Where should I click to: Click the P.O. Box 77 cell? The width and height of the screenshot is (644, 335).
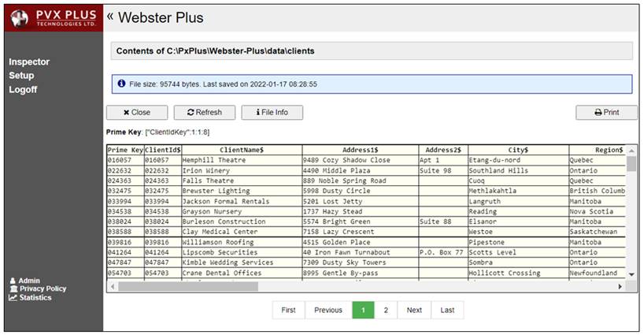pyautogui.click(x=443, y=252)
